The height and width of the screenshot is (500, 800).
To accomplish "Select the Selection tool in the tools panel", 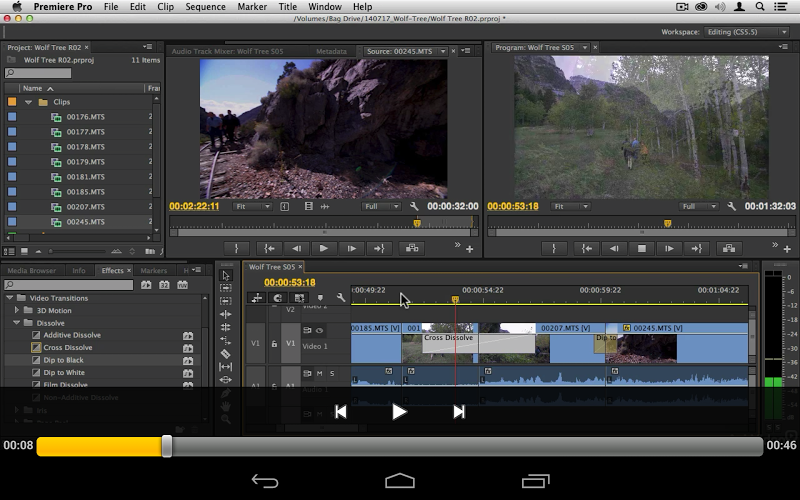I will [x=226, y=276].
